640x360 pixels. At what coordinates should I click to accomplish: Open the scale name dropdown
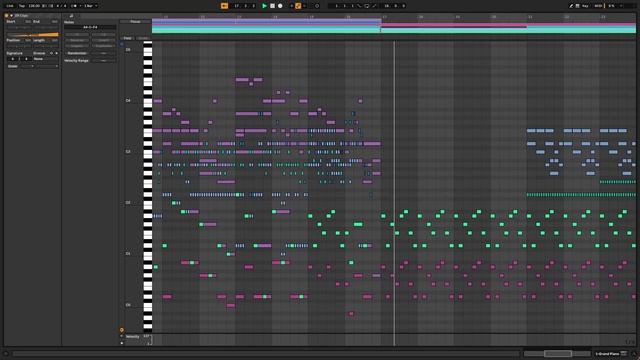pyautogui.click(x=47, y=66)
